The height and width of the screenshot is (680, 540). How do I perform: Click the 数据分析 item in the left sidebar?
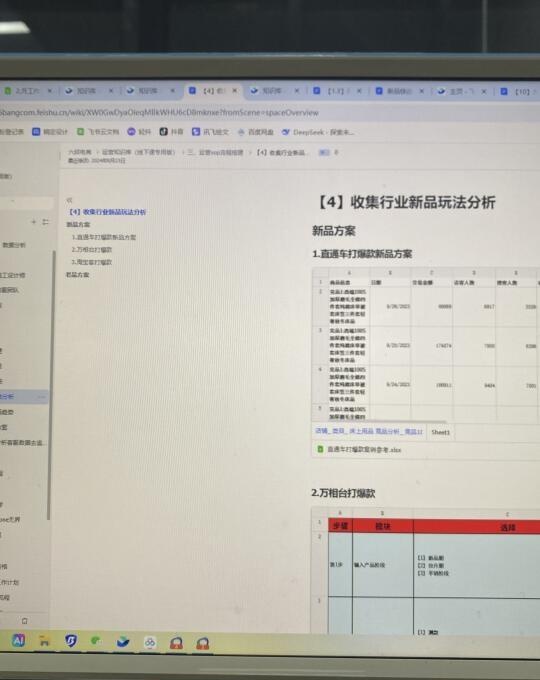(14, 245)
